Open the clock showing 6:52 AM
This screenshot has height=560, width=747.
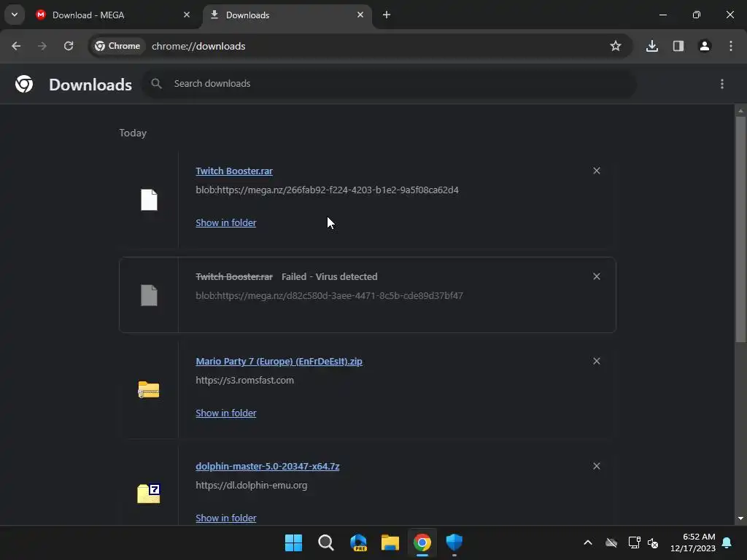(693, 542)
